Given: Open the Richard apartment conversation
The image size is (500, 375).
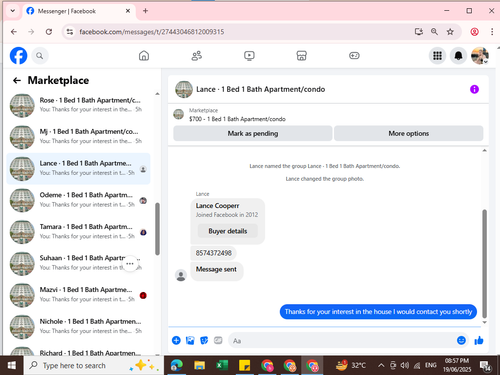Looking at the screenshot, I should coord(78,351).
